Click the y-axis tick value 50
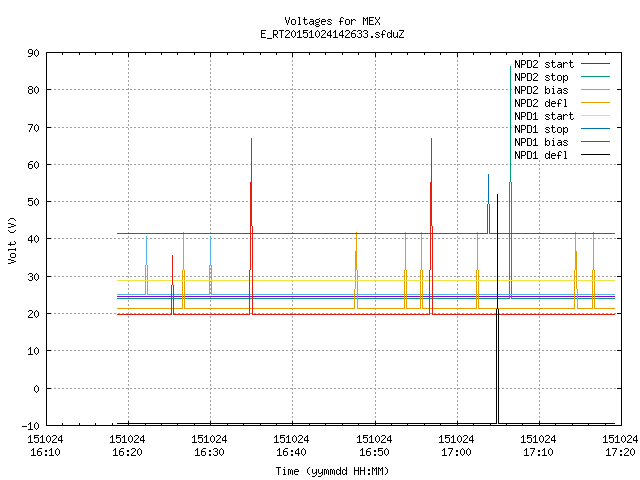This screenshot has width=640, height=480. click(34, 202)
